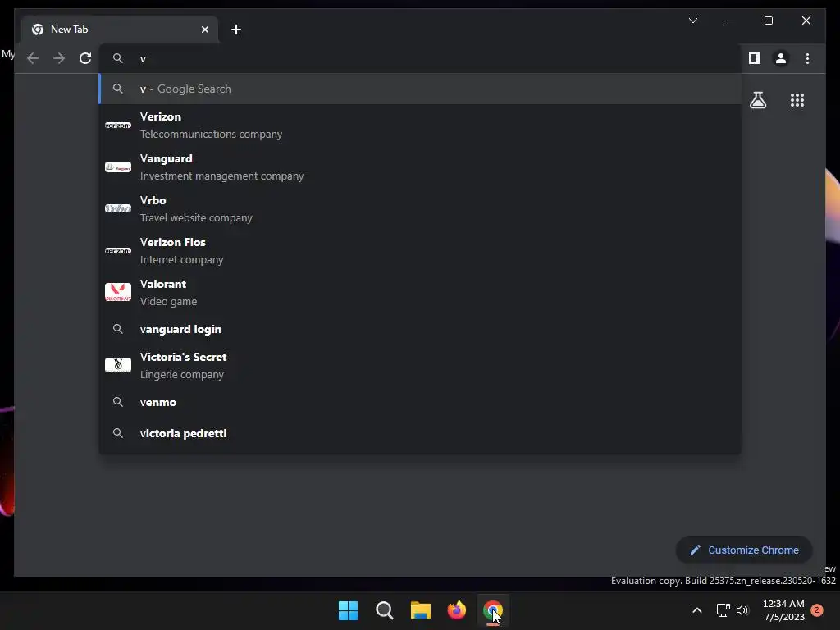
Task: Launch Firefox from the taskbar
Action: tap(456, 610)
